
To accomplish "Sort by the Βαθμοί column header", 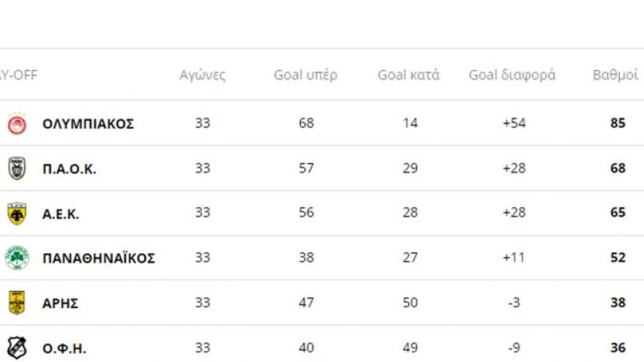I will 615,75.
